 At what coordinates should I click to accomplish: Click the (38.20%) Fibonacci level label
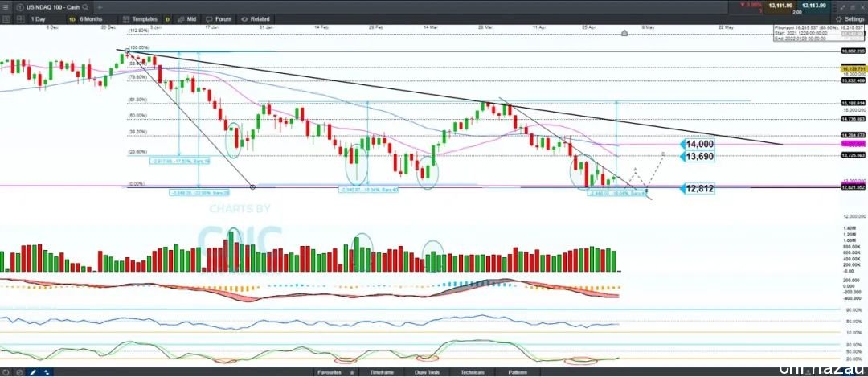pyautogui.click(x=138, y=132)
